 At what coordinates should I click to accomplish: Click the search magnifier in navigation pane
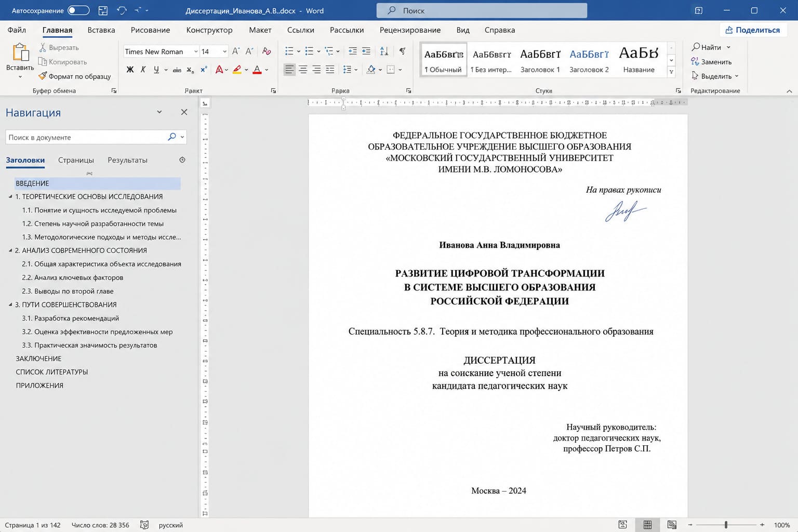pyautogui.click(x=172, y=137)
